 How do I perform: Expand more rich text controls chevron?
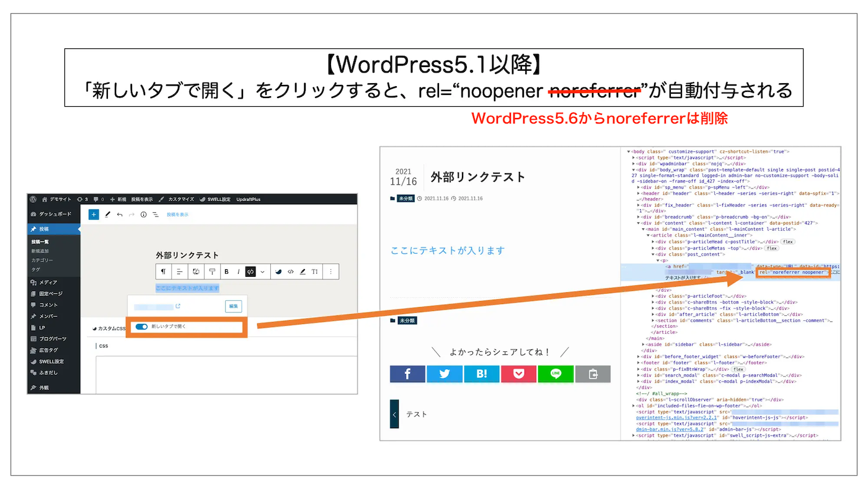(x=262, y=271)
